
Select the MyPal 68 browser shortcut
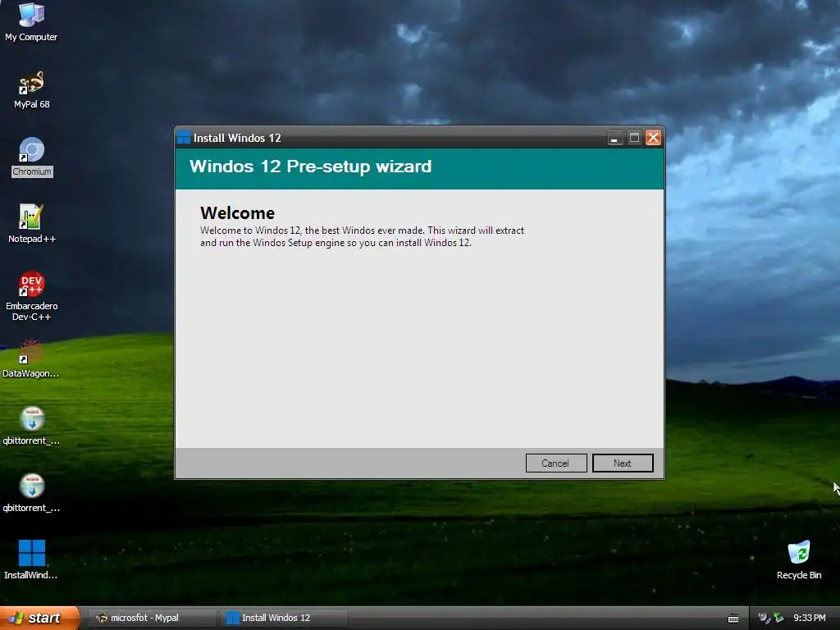[31, 90]
